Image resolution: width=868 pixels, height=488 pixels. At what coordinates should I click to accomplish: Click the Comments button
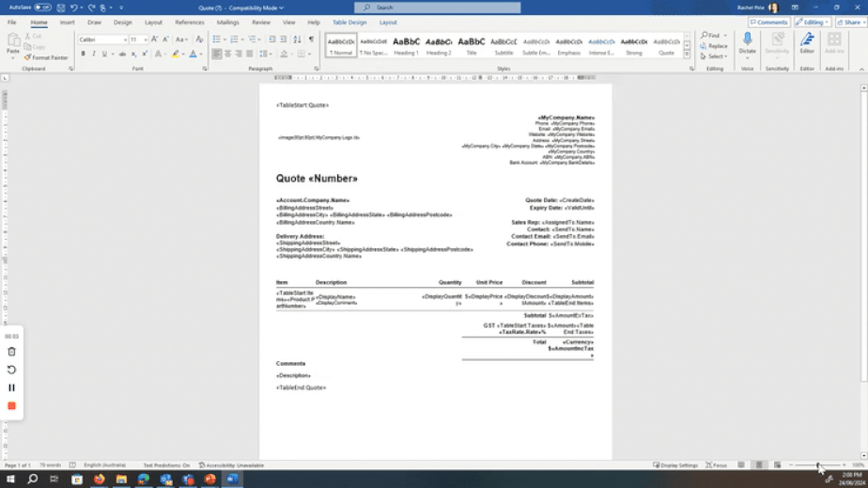(x=769, y=22)
